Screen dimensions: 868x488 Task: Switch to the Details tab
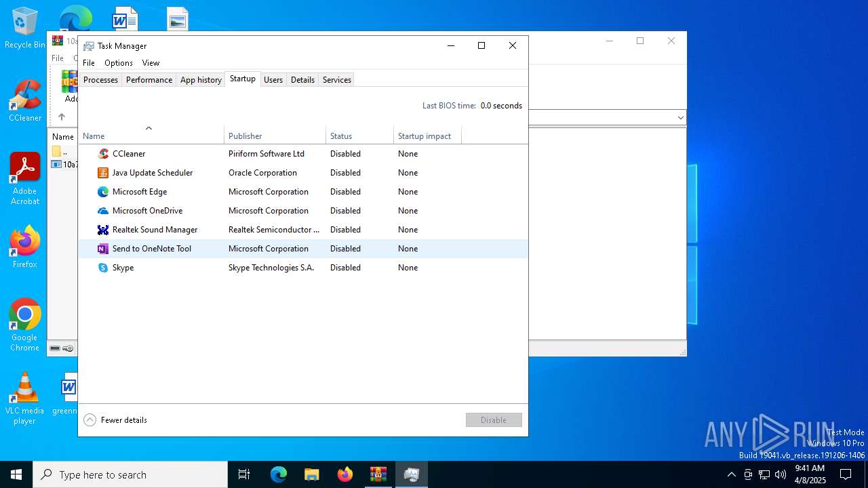point(302,80)
